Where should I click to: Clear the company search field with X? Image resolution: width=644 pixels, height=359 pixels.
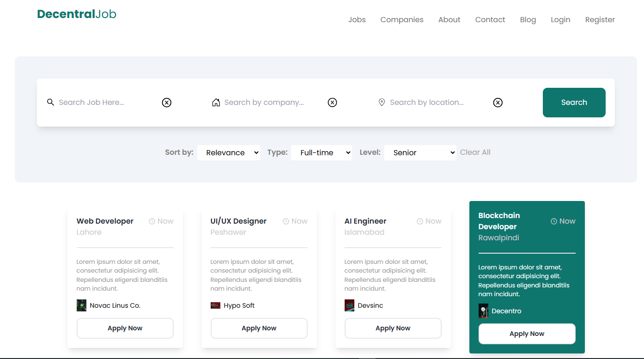click(332, 103)
